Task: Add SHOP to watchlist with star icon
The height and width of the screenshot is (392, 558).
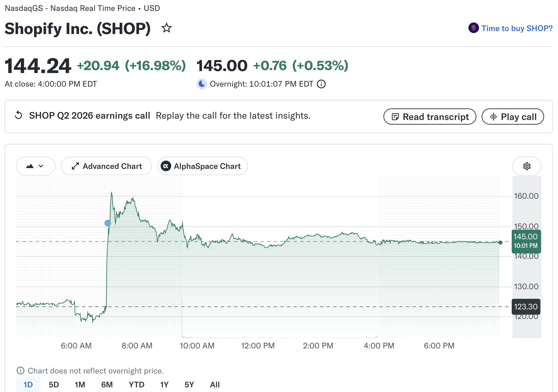Action: pos(167,28)
